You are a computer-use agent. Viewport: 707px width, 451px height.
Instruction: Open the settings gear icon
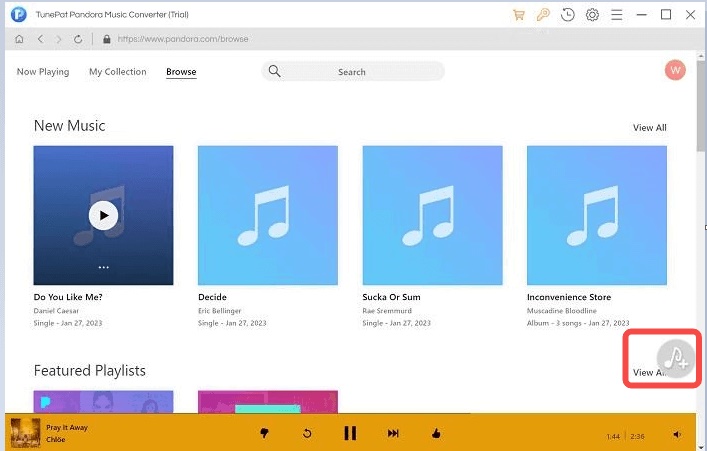pos(592,15)
